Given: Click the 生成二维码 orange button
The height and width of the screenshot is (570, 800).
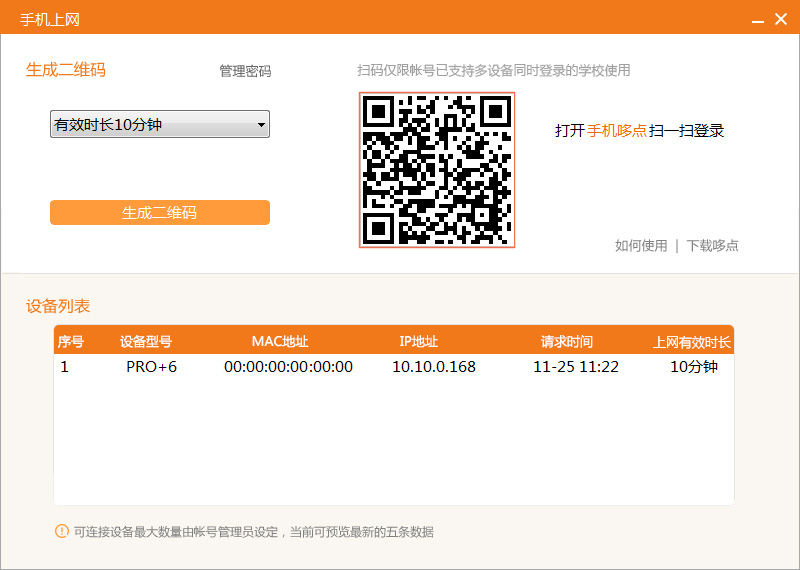Looking at the screenshot, I should click(x=160, y=212).
